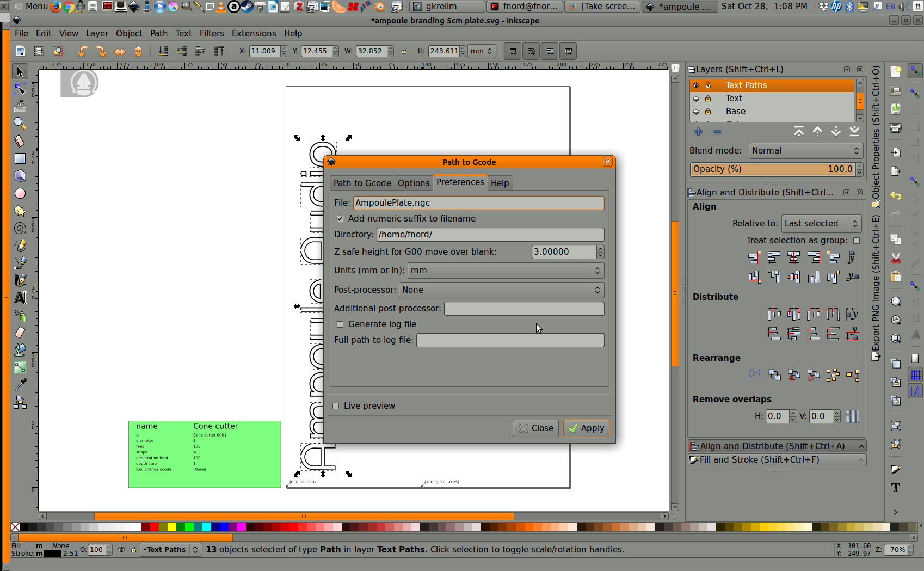
Task: Select the Color Dropper tool
Action: 20,385
